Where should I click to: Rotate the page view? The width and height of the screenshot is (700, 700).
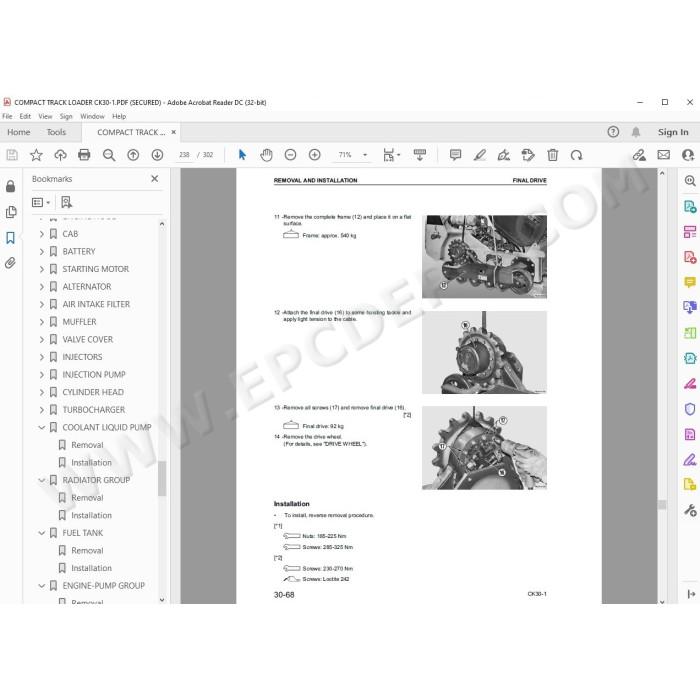pyautogui.click(x=576, y=155)
